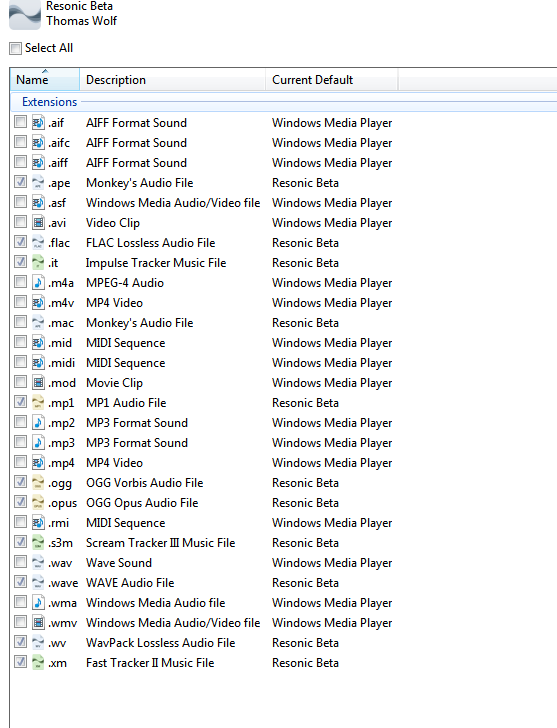Enable the .aiff extension checkbox
Screen dimensions: 557x728
tap(20, 162)
